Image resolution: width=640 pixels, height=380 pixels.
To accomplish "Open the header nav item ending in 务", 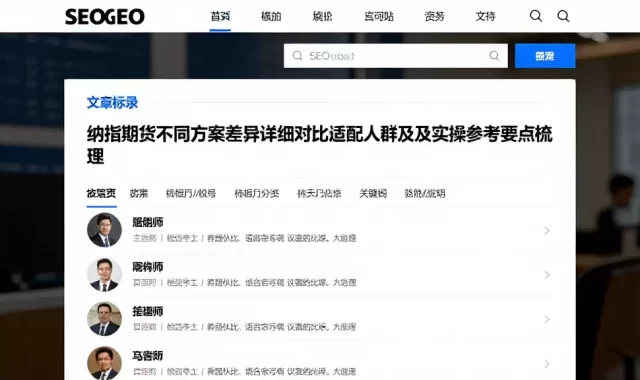I will (x=434, y=16).
